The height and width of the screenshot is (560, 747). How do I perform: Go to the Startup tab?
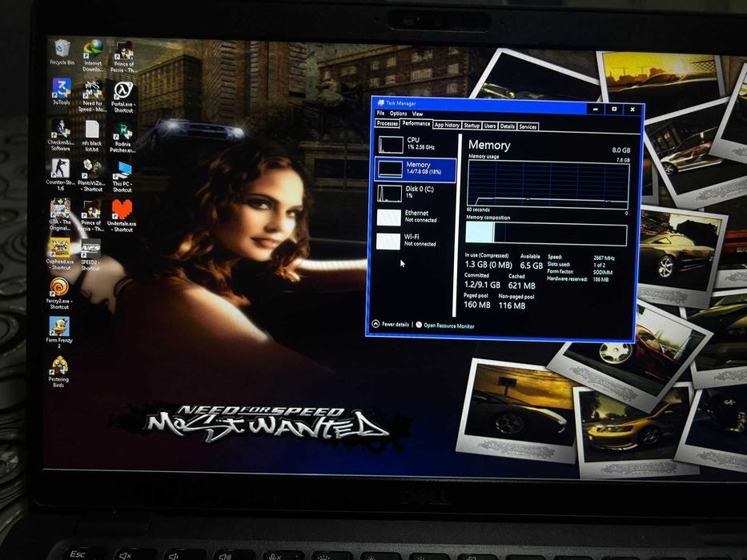pos(471,126)
